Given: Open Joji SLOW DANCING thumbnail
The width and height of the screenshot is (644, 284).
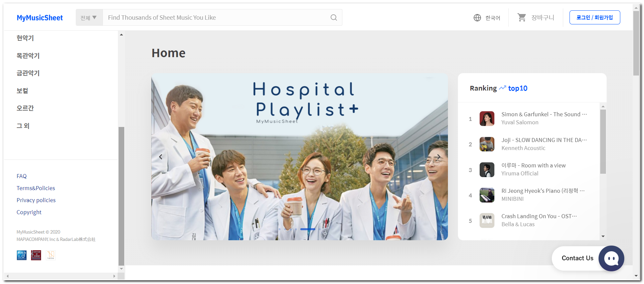Looking at the screenshot, I should coord(487,144).
